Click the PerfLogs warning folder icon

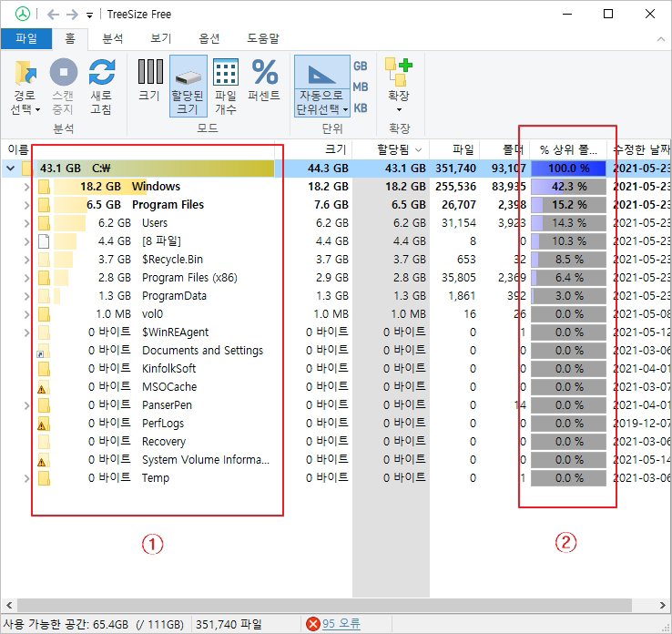[x=44, y=424]
